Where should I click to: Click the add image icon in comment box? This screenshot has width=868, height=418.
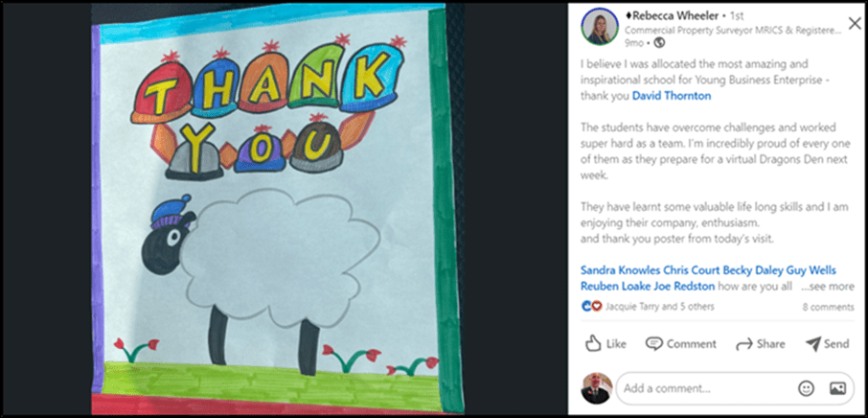point(837,388)
